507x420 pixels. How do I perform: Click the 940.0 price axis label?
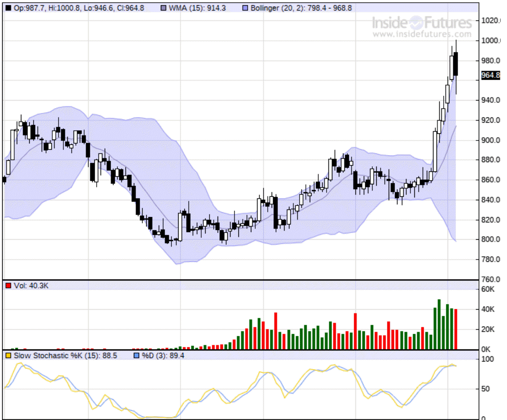(491, 100)
